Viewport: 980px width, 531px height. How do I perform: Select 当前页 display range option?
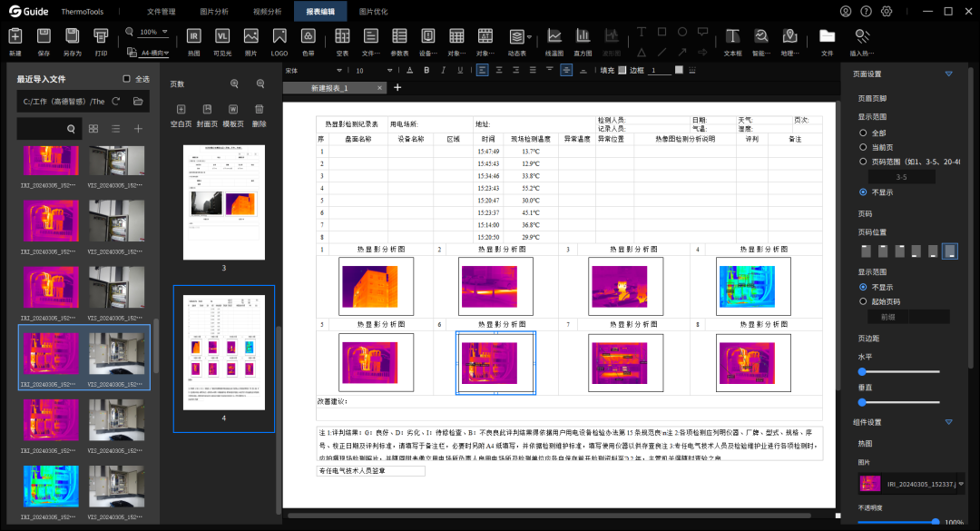tap(863, 147)
